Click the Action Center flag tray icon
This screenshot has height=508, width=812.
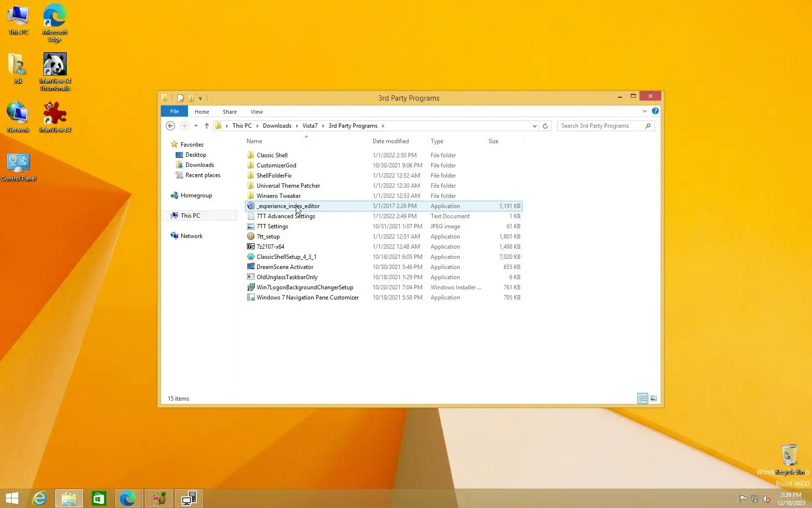tap(743, 499)
